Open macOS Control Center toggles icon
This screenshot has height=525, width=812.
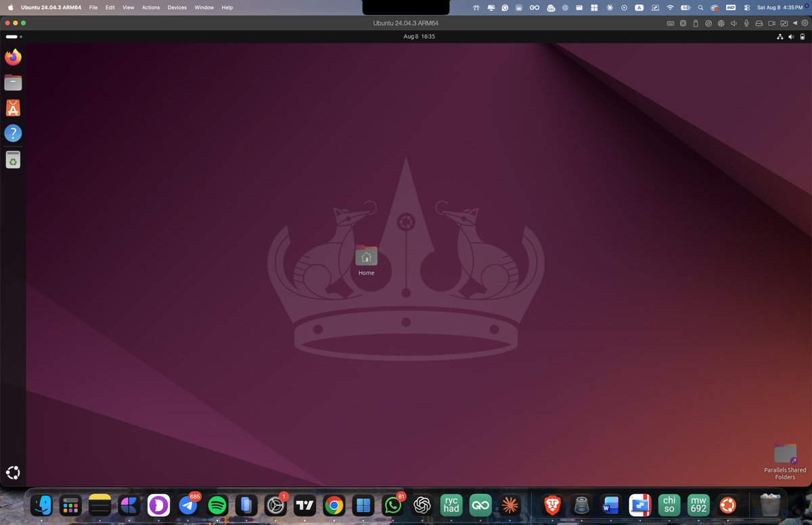coord(747,7)
